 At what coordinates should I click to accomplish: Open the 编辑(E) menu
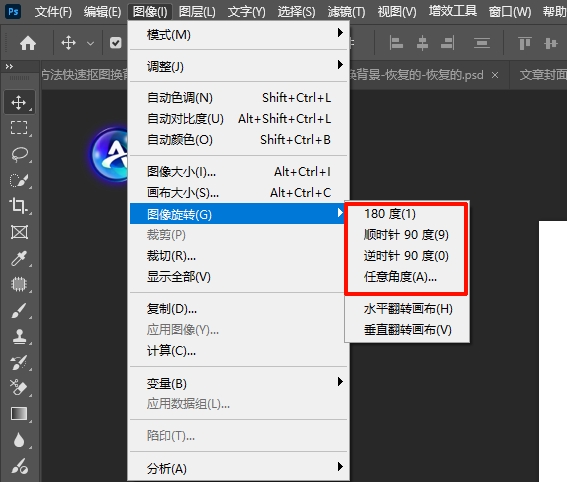point(102,12)
